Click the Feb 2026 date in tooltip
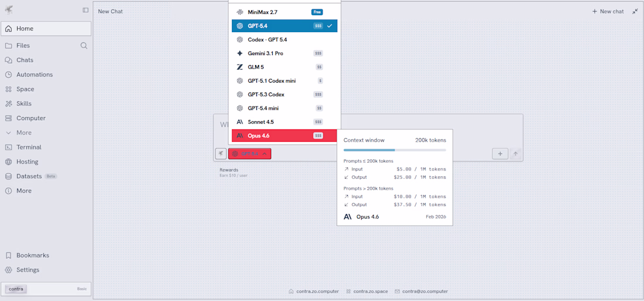 436,217
